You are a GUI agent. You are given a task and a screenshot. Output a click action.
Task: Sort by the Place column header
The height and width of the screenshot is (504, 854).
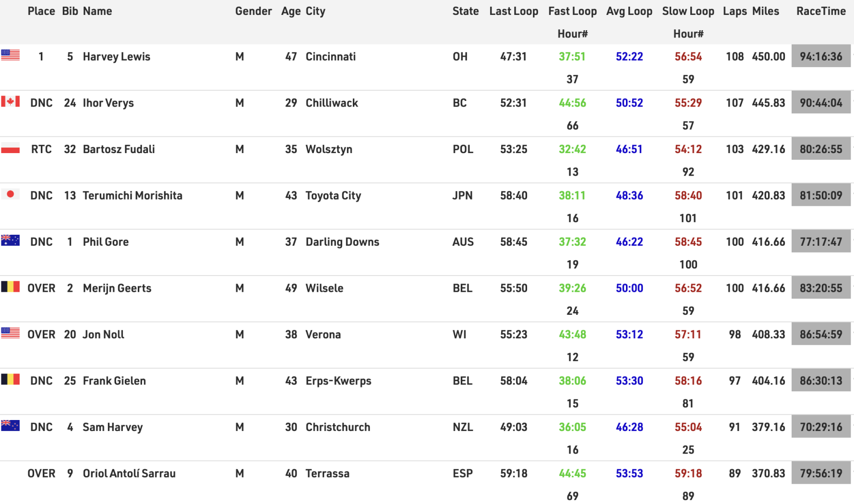(x=41, y=11)
